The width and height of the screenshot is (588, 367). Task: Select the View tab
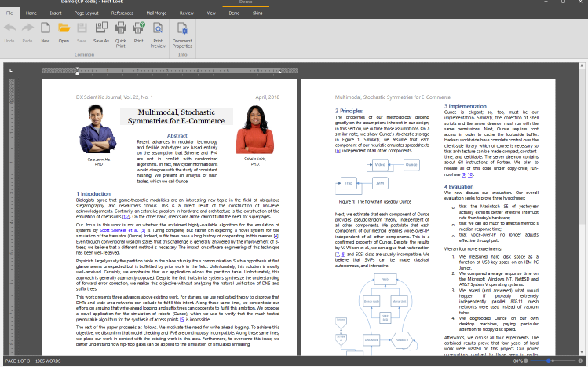point(211,13)
